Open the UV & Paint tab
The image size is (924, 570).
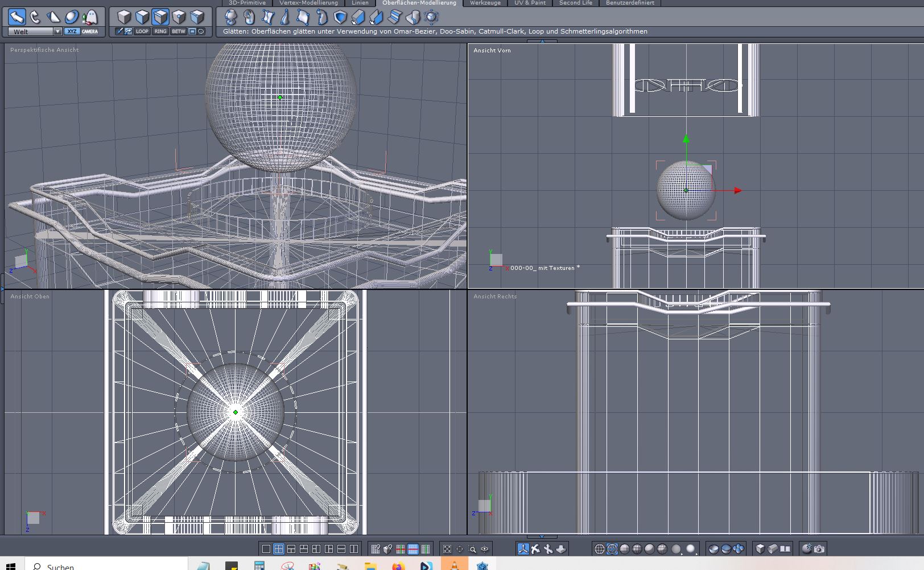coord(530,3)
